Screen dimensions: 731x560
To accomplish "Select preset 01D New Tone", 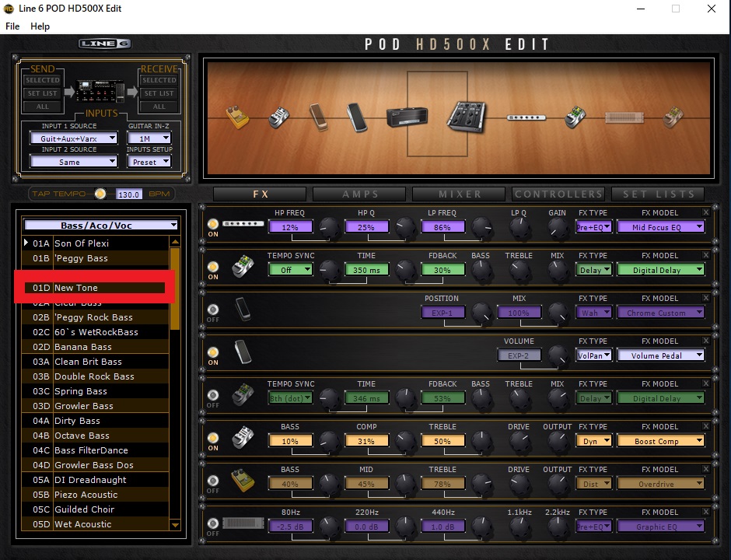I will [x=95, y=288].
